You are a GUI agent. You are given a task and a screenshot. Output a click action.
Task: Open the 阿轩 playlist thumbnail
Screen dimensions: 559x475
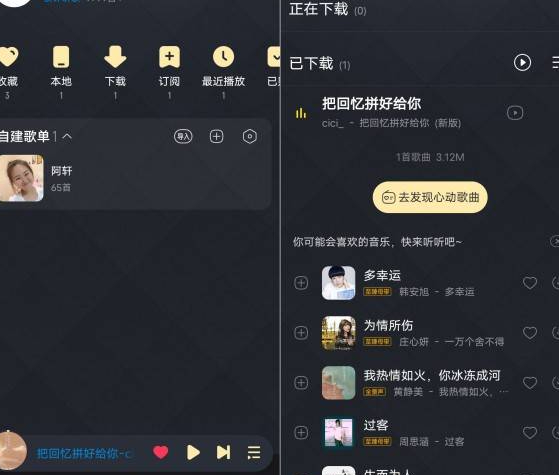(x=22, y=178)
